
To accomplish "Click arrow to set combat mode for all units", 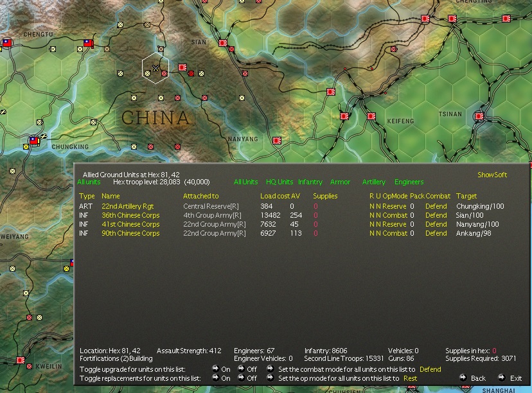I will [x=270, y=368].
